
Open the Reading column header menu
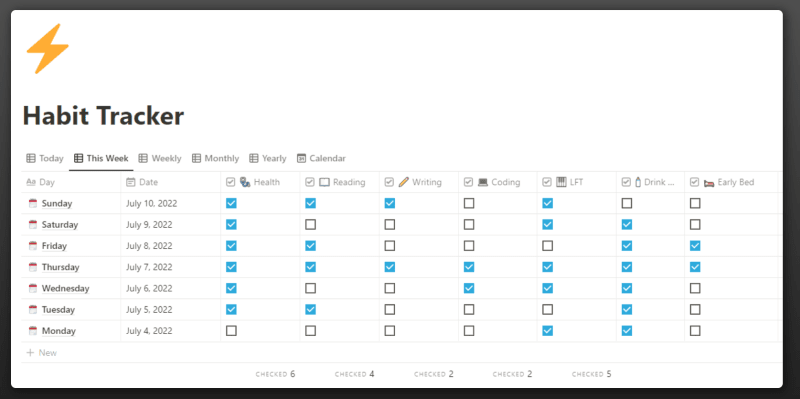tap(340, 182)
